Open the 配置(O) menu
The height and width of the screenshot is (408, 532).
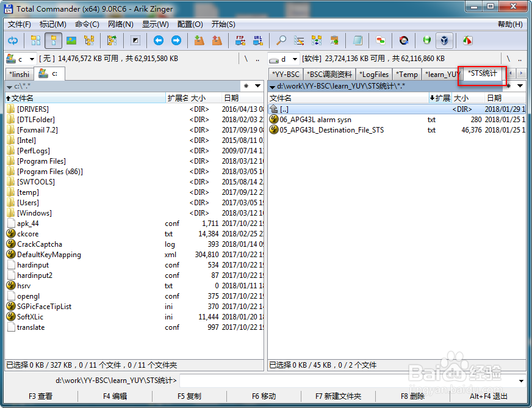tap(190, 24)
